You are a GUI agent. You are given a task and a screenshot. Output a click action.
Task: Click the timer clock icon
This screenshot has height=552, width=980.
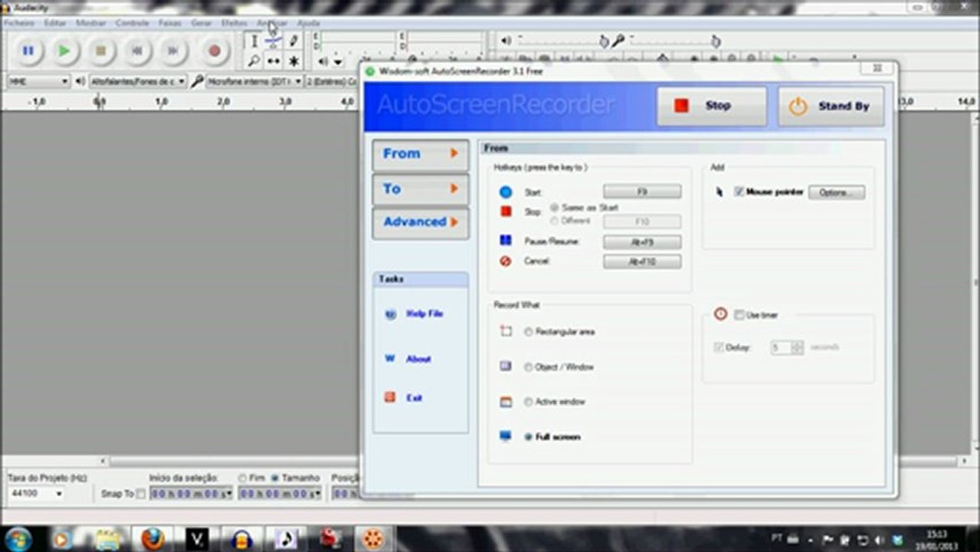coord(720,314)
